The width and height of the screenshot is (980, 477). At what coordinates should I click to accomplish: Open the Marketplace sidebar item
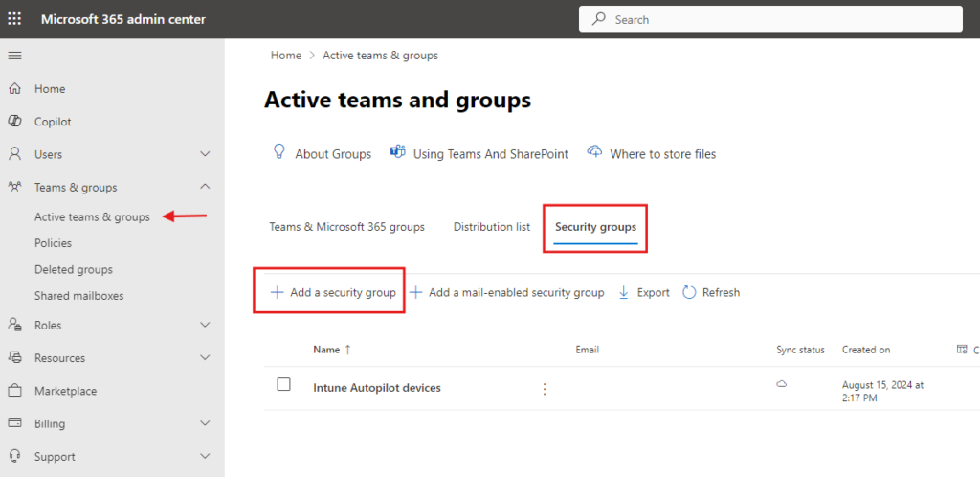[65, 391]
